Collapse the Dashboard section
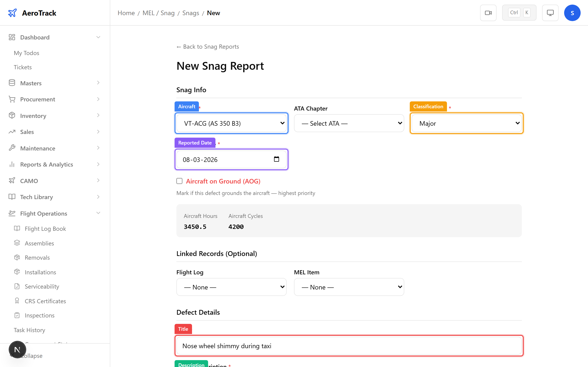This screenshot has height=367, width=588. [x=98, y=37]
